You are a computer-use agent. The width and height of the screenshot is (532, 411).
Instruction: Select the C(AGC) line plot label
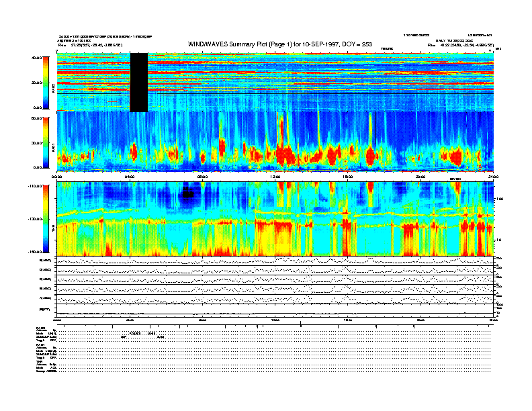point(46,279)
